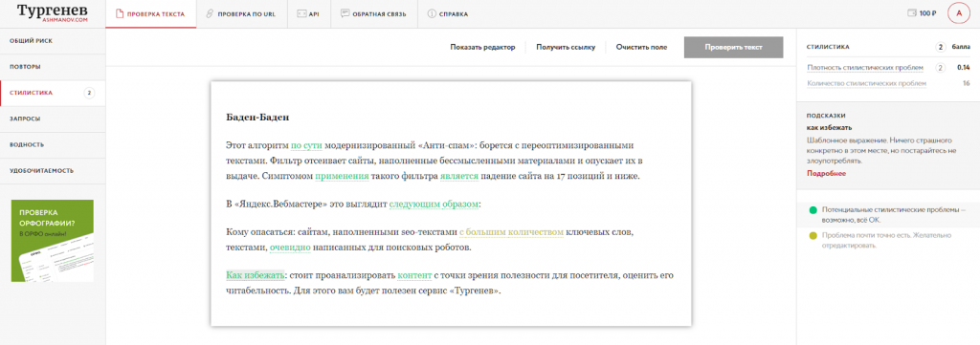This screenshot has height=345, width=980.
Task: Open the Проверка по URL tab
Action: 241,13
